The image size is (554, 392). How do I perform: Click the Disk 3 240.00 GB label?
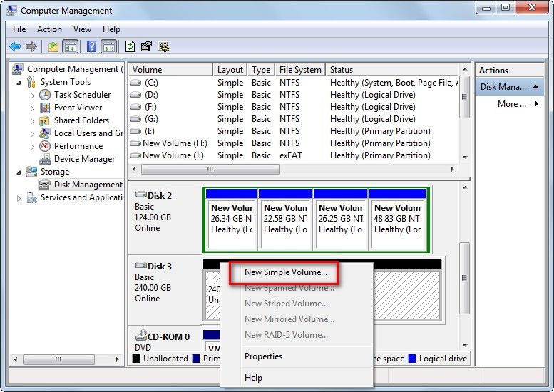point(153,288)
